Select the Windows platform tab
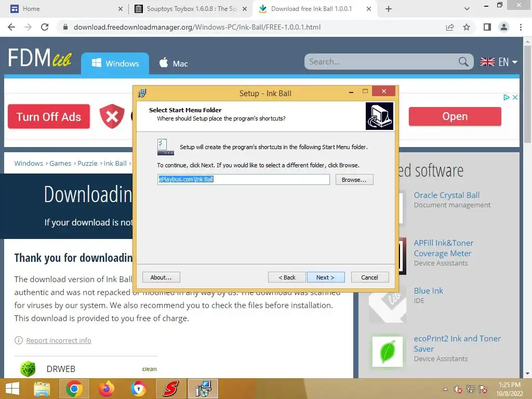532x399 pixels. [115, 63]
